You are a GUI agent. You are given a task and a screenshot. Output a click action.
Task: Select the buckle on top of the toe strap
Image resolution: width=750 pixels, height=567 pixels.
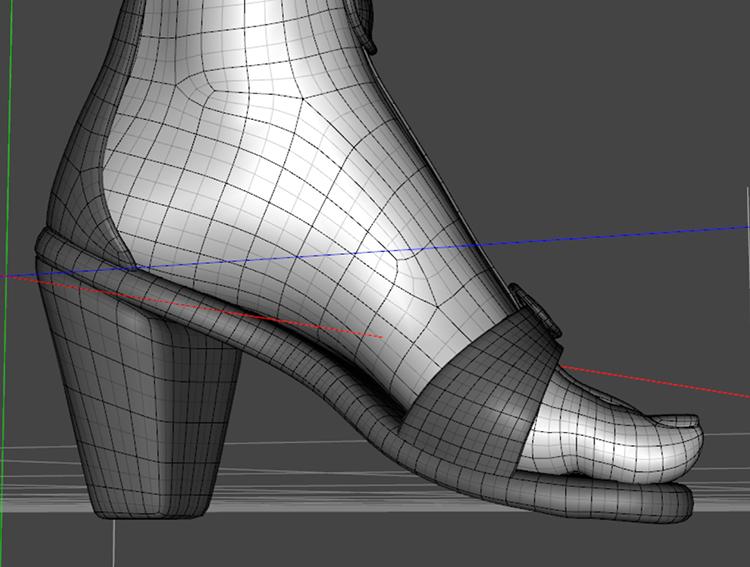[535, 311]
